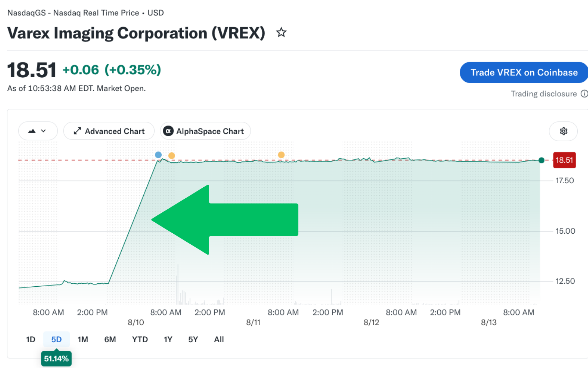The width and height of the screenshot is (588, 368).
Task: Open chart settings gear icon
Action: [563, 131]
